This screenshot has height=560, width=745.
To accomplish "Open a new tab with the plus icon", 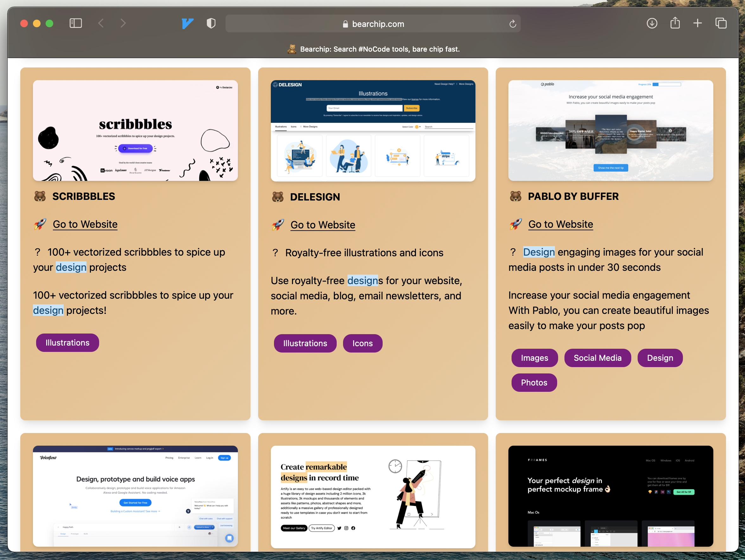I will coord(697,23).
